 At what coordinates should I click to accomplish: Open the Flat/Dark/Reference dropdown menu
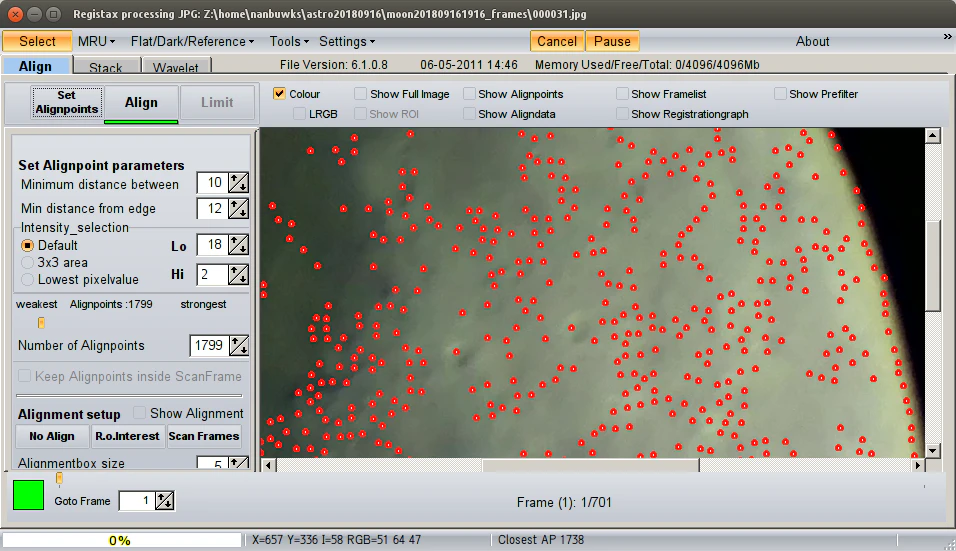tap(192, 41)
